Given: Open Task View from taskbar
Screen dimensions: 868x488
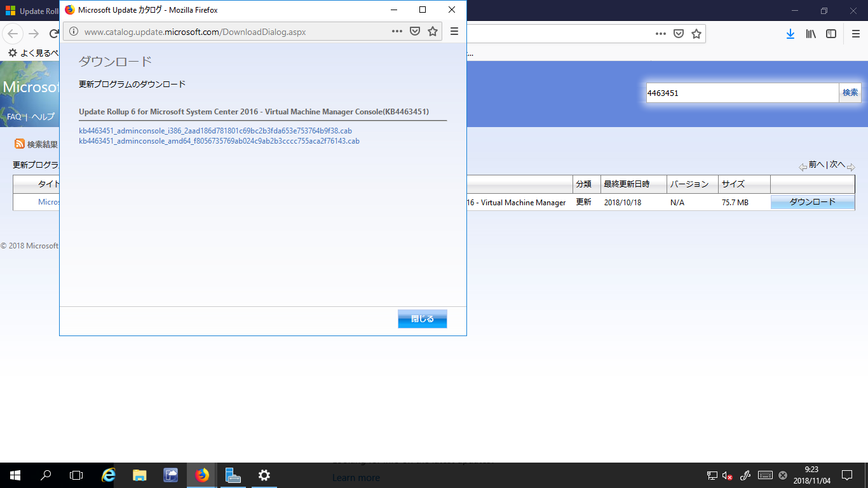Looking at the screenshot, I should (76, 475).
